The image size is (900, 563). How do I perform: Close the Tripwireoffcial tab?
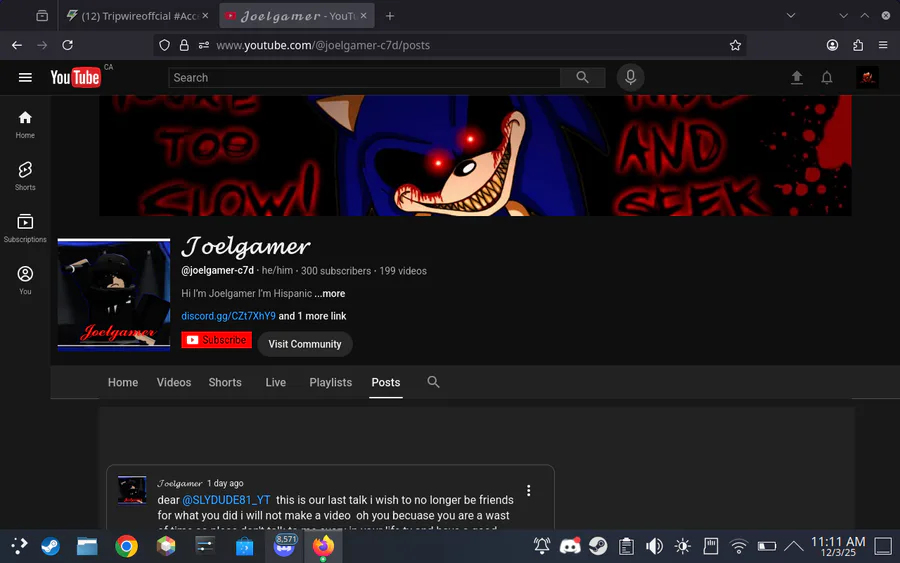point(205,16)
